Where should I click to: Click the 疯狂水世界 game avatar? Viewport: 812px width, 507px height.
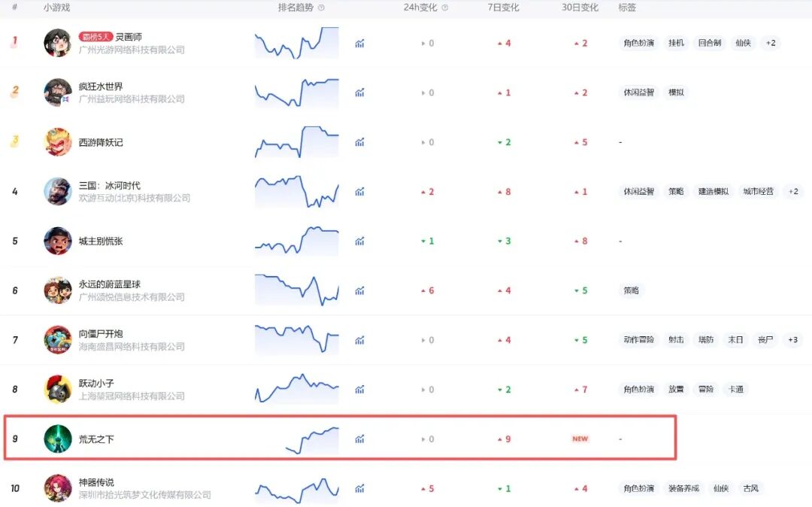click(57, 93)
